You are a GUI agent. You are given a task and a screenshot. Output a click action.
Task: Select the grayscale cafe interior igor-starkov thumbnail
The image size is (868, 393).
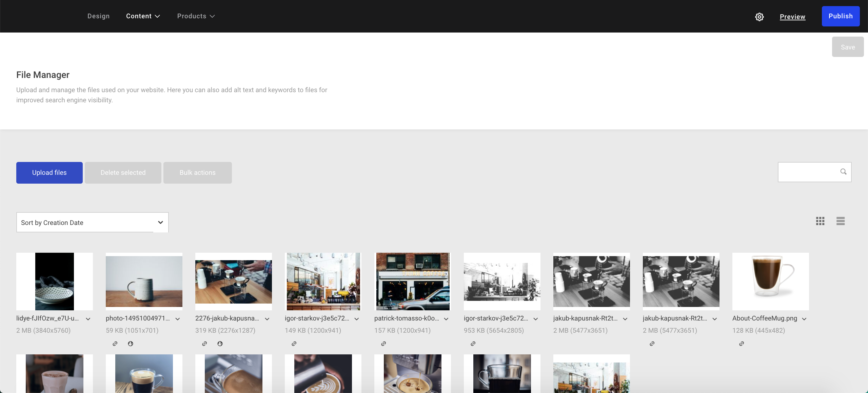(502, 282)
